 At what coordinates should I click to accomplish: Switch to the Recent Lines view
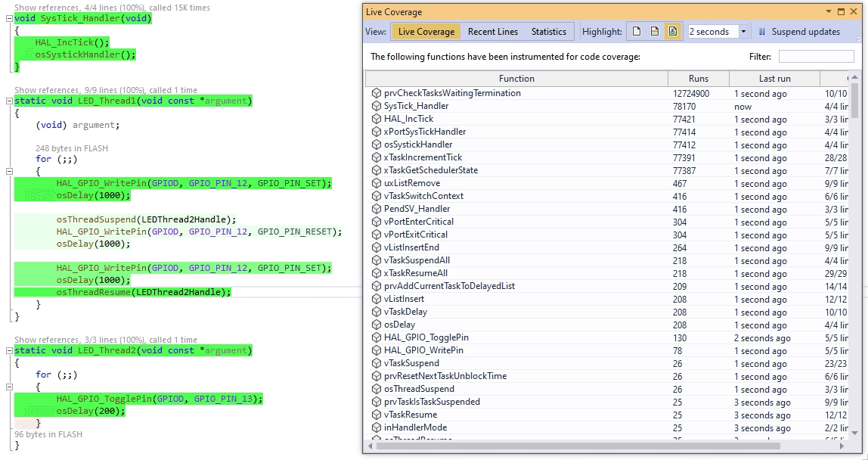[x=493, y=32]
